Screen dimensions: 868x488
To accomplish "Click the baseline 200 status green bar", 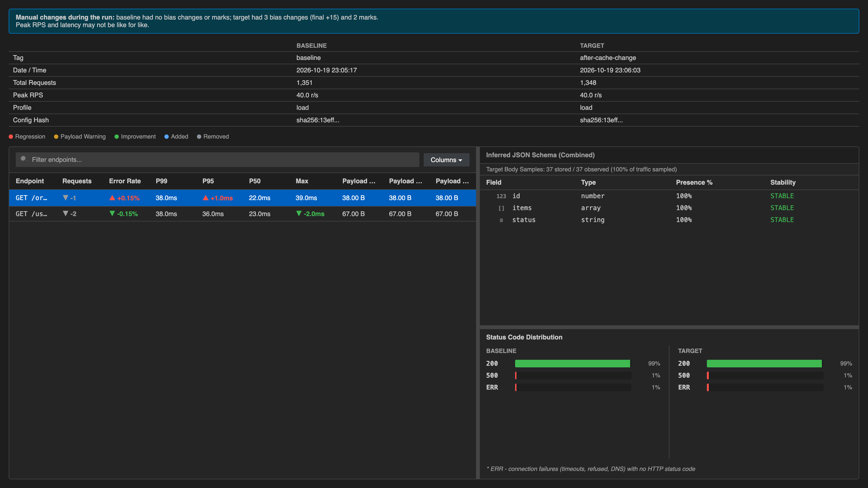I will [x=573, y=363].
